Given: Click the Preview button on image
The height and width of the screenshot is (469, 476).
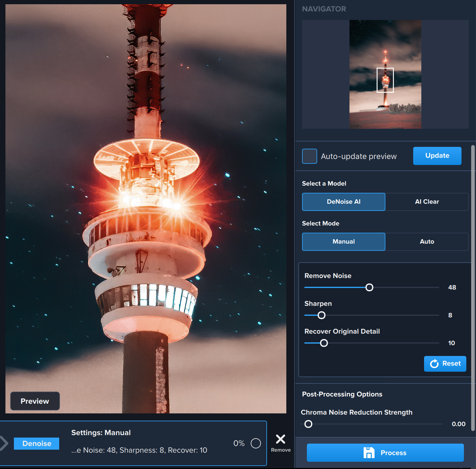Looking at the screenshot, I should tap(35, 401).
